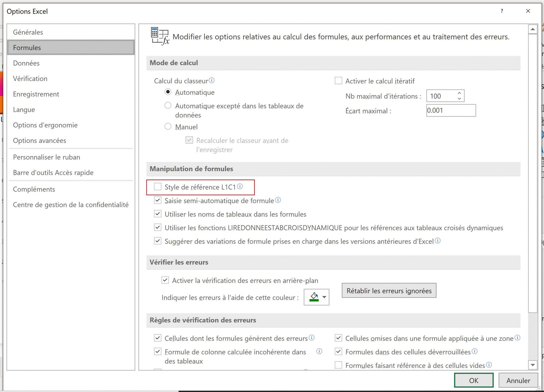
Task: Click info icon next to Formules dans des cellules déverrouillées
Action: (x=475, y=351)
